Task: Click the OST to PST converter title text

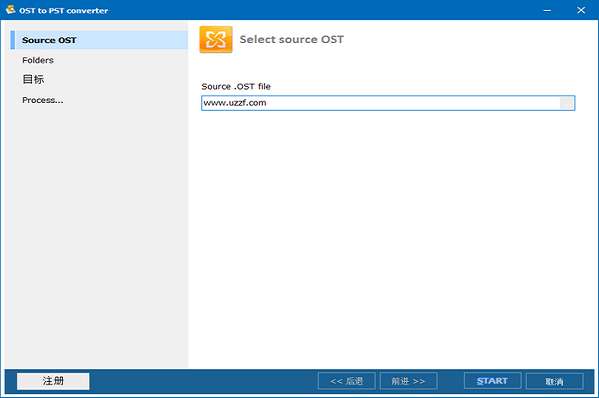Action: (x=63, y=11)
